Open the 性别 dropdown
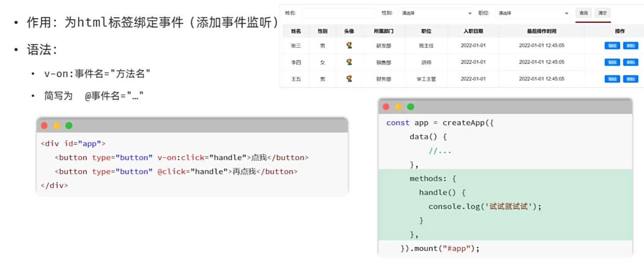Viewport: 644px width, 269px height. [436, 13]
